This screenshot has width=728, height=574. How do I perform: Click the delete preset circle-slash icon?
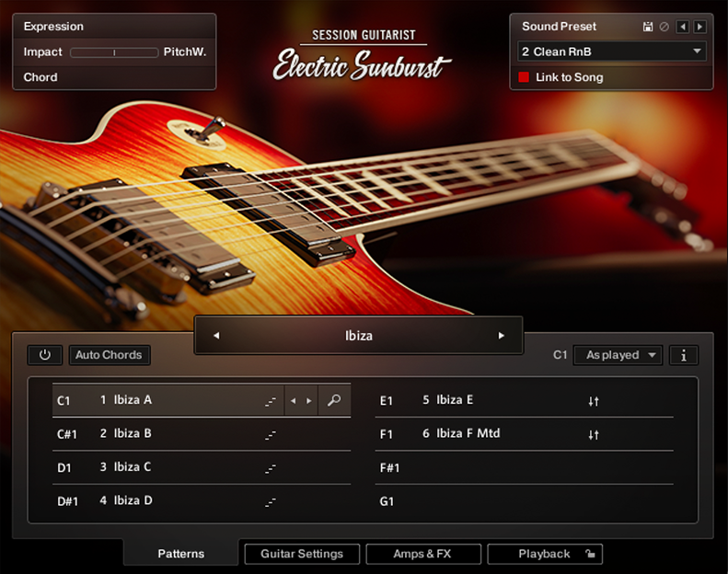click(x=664, y=27)
